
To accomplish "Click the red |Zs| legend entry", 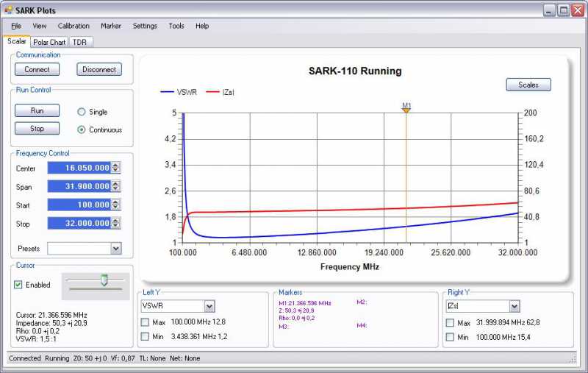I will click(220, 92).
